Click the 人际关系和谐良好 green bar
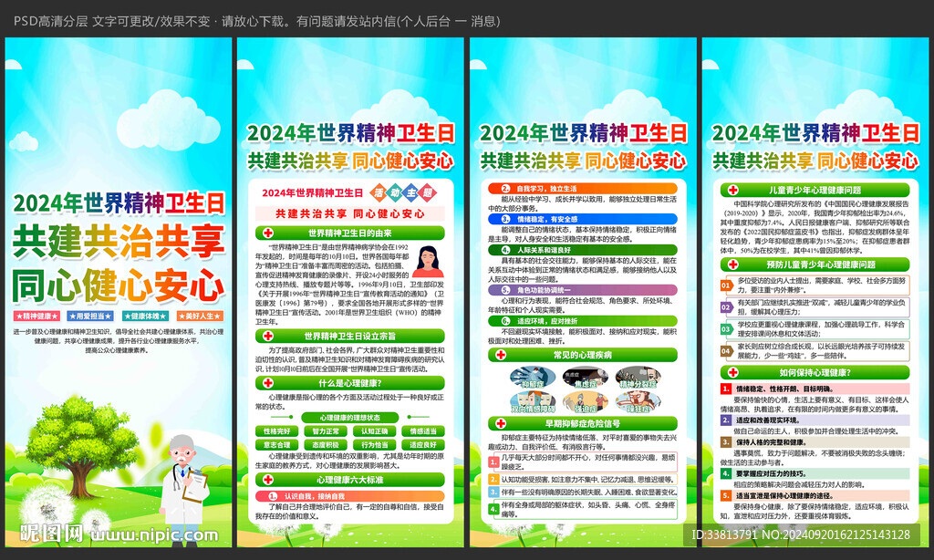The height and width of the screenshot is (560, 934). tap(583, 250)
